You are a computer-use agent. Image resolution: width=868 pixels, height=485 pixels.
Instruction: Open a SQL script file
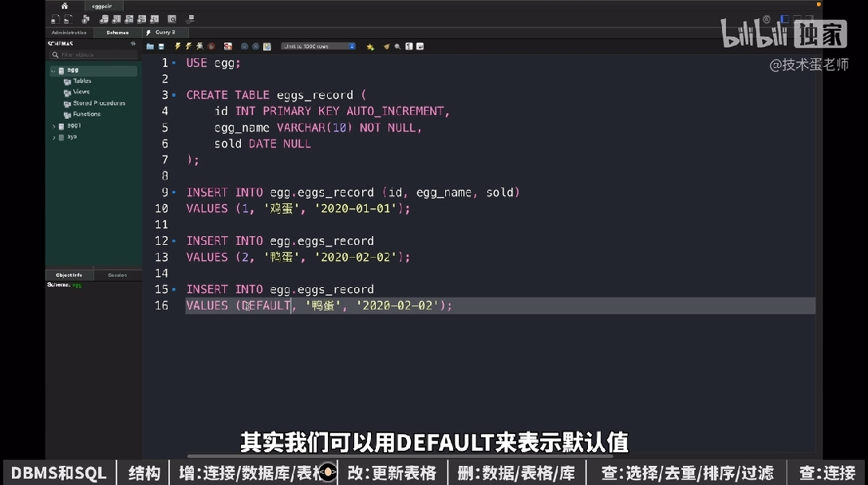(150, 46)
